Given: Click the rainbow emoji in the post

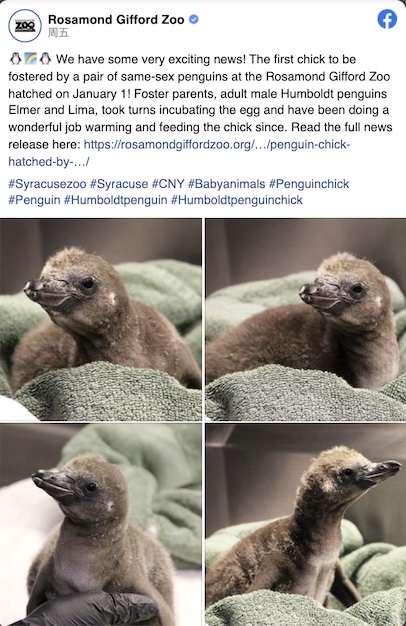Looking at the screenshot, I should coord(30,59).
